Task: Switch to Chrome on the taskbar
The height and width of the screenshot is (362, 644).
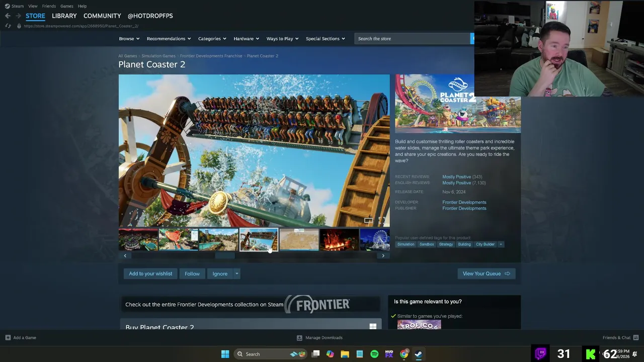Action: click(404, 354)
